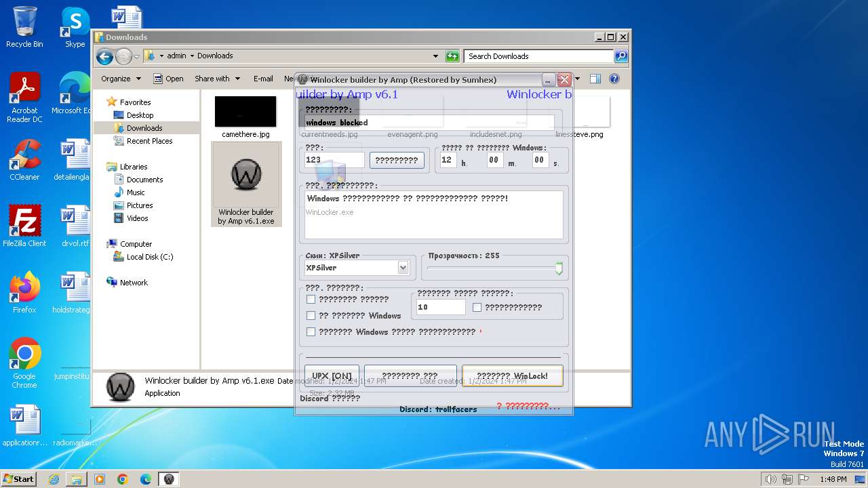Open Recycle Bin desktop icon
The height and width of the screenshot is (488, 868).
[24, 27]
